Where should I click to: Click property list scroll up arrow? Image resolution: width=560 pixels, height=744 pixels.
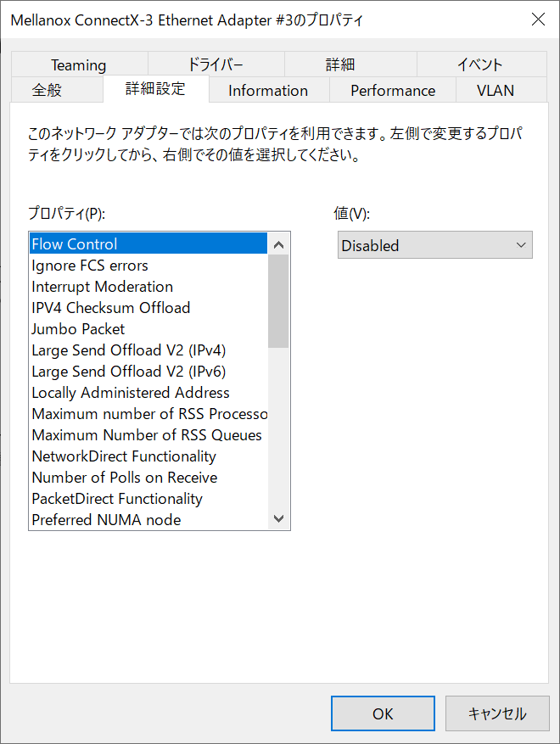278,244
